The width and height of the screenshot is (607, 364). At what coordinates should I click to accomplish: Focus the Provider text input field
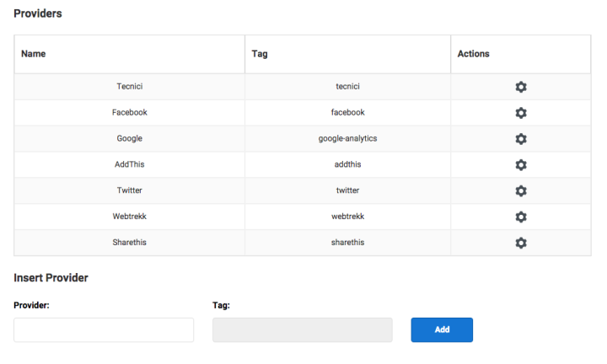pos(104,329)
